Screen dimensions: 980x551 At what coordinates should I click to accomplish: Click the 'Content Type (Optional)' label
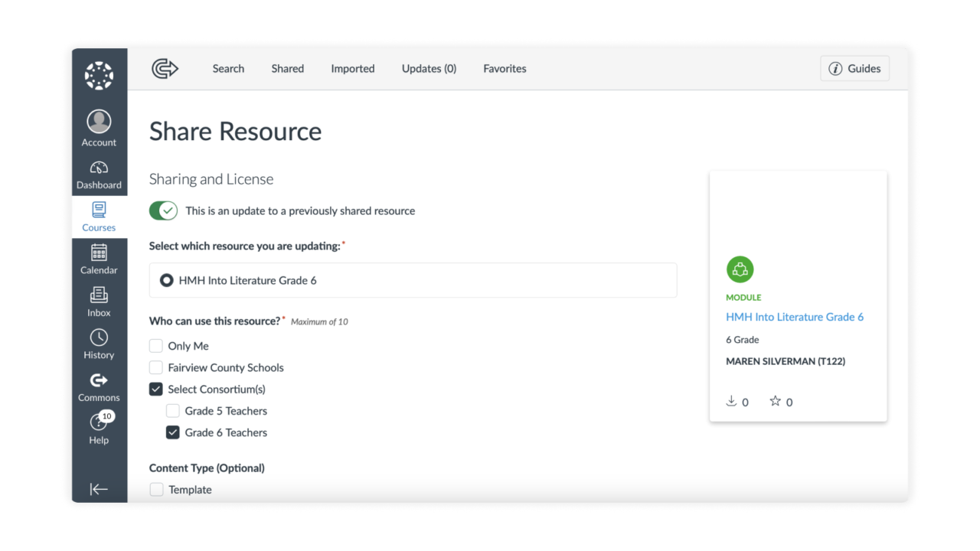click(x=207, y=468)
